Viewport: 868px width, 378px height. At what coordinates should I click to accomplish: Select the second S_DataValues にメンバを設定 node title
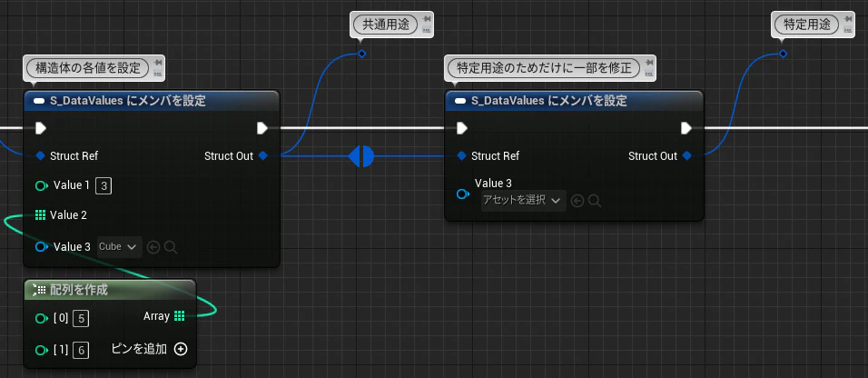coord(548,101)
